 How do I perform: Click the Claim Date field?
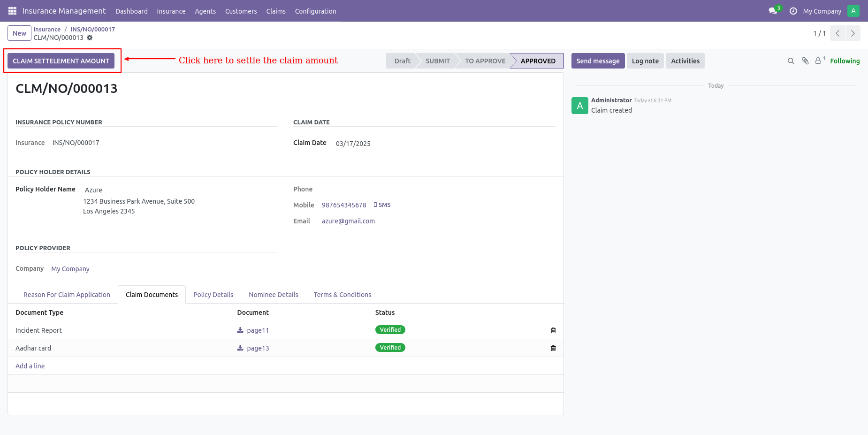pyautogui.click(x=446, y=144)
